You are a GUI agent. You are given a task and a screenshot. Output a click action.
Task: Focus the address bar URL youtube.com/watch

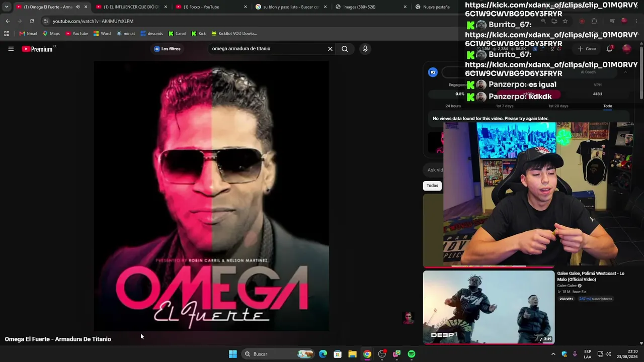click(93, 21)
